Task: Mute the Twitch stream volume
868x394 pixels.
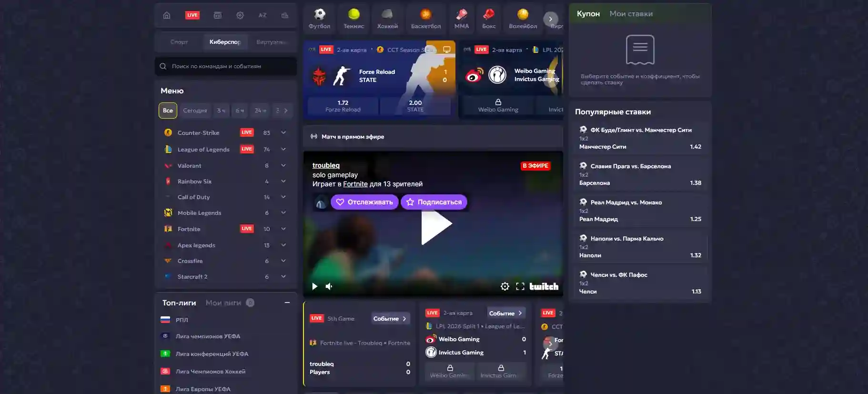Action: 329,286
